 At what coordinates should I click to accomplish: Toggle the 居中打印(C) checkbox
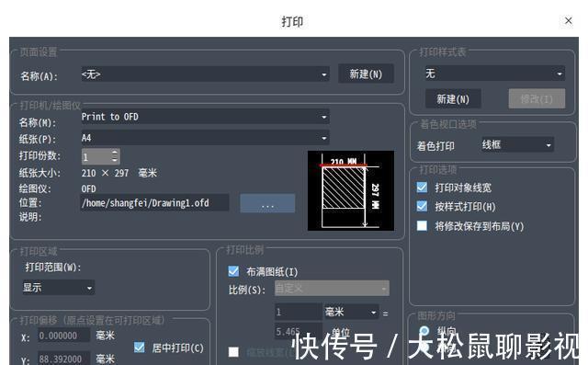click(139, 348)
